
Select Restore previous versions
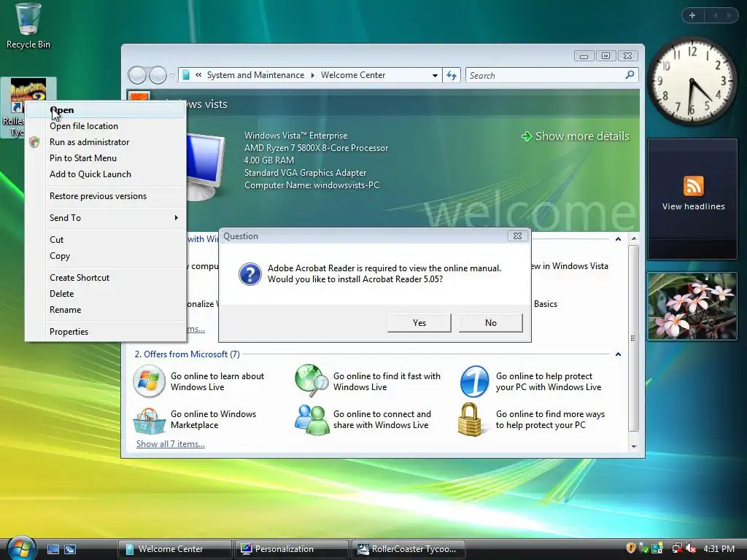105,196
